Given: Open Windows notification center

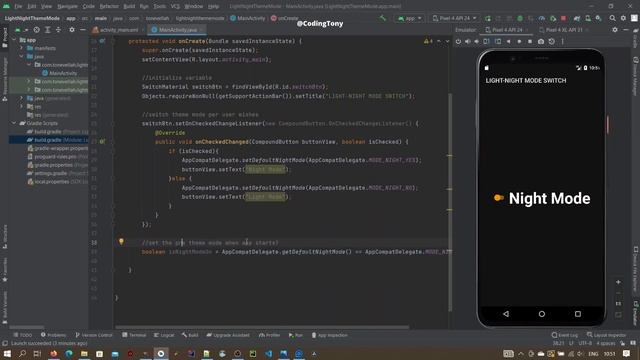Looking at the screenshot, I should tap(627, 353).
